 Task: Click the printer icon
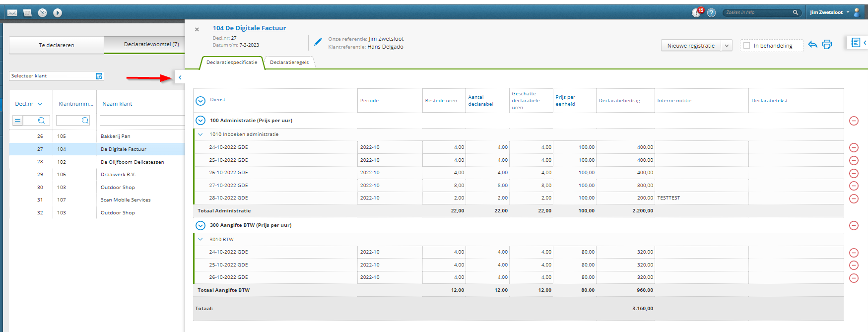point(827,45)
